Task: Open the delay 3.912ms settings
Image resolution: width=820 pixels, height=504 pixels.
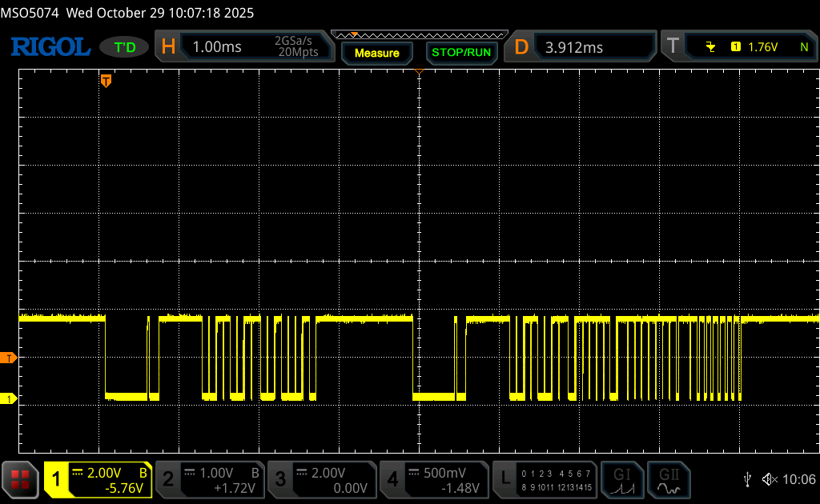Action: tap(582, 47)
